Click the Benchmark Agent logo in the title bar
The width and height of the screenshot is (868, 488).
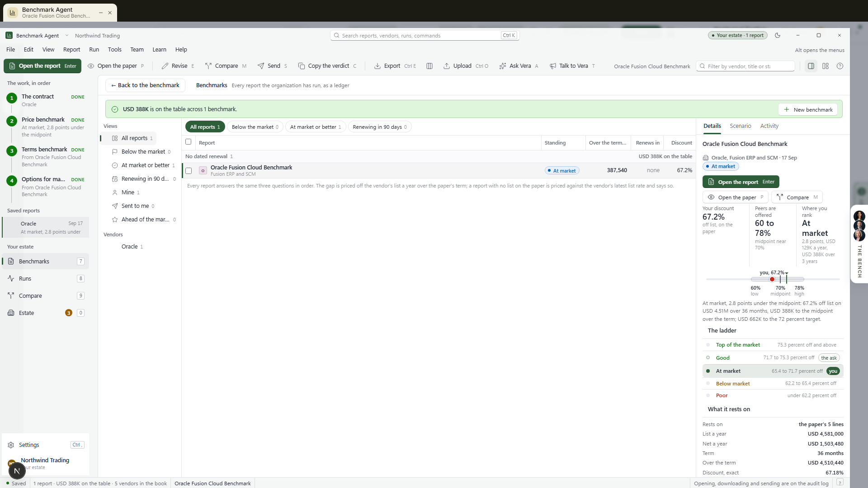tap(9, 35)
